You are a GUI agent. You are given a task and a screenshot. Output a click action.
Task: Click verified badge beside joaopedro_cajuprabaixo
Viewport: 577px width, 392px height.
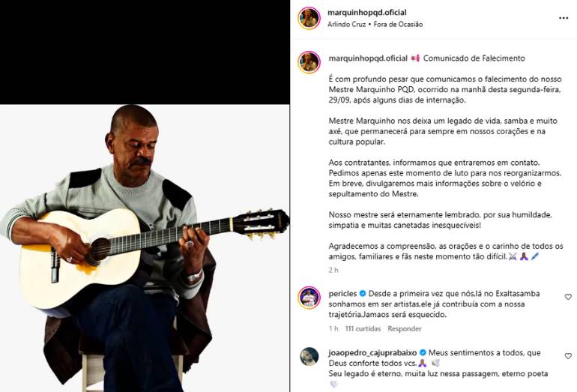click(x=423, y=352)
